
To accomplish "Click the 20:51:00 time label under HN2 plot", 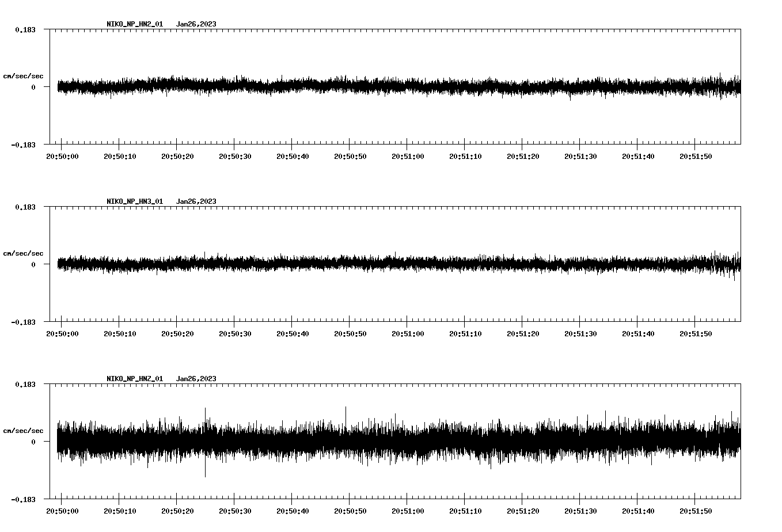I will 408,157.
